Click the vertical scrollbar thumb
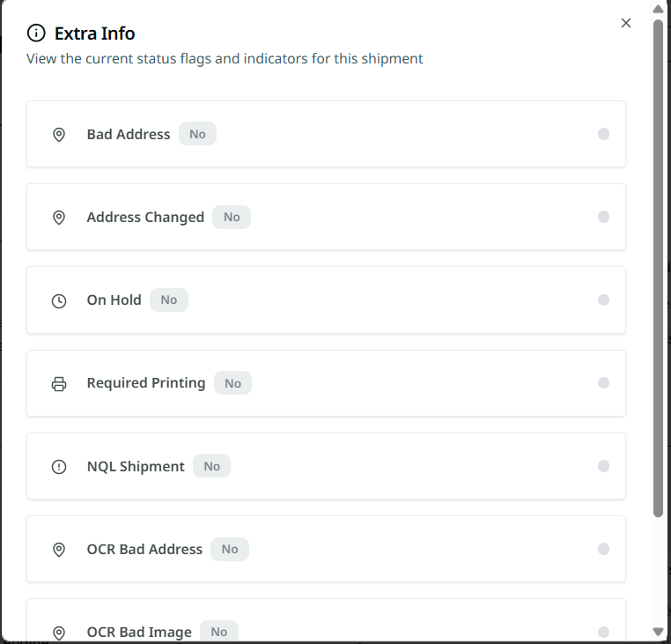The width and height of the screenshot is (671, 644). 658,268
